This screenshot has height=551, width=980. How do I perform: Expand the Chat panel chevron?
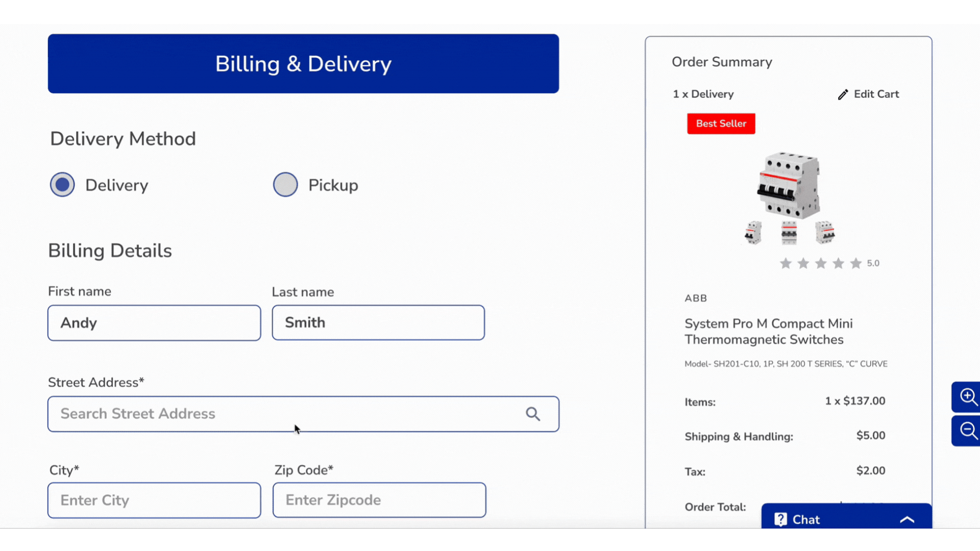(907, 519)
